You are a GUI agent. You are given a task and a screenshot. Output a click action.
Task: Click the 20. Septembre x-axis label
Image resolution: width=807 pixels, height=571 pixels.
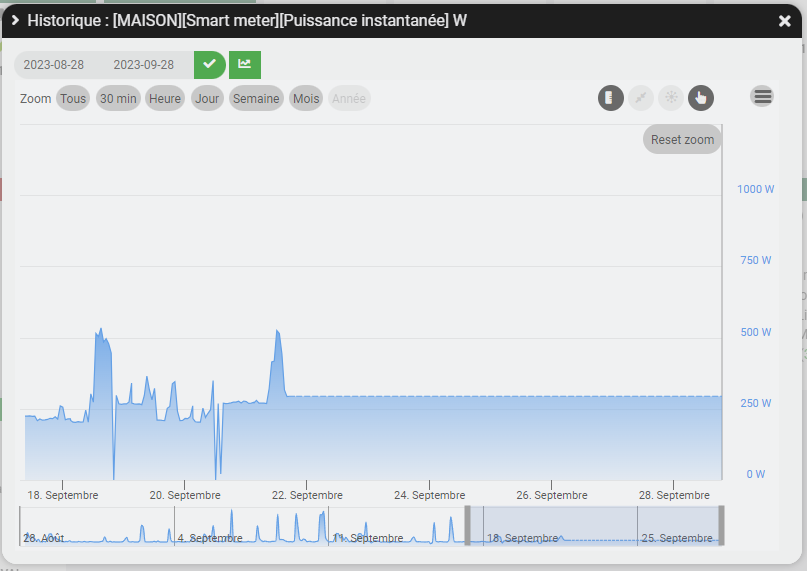point(185,495)
